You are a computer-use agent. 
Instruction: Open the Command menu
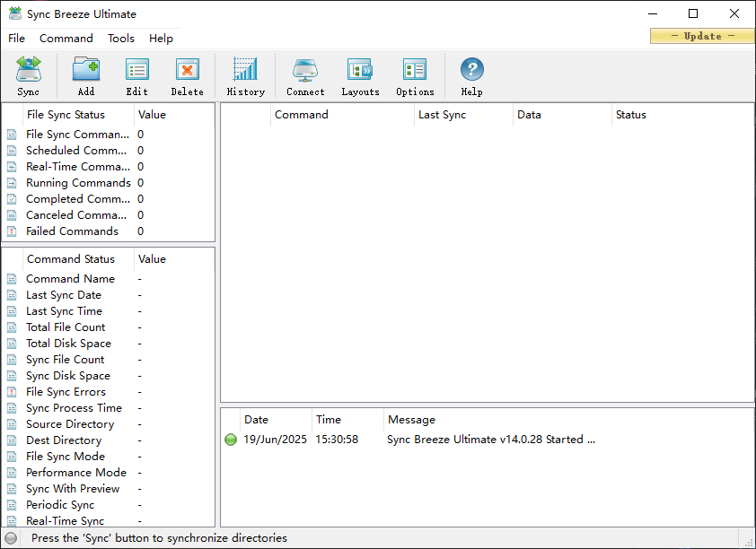[66, 38]
